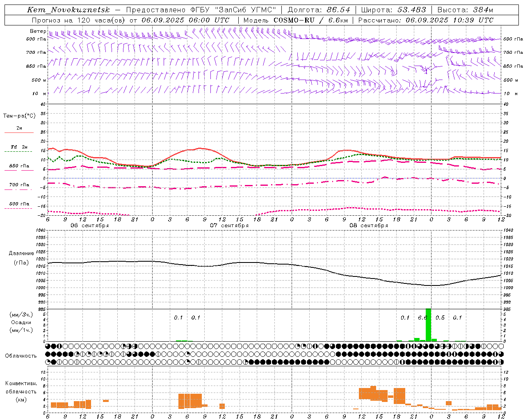Click the 'Ветер' wind panel label

pos(38,31)
